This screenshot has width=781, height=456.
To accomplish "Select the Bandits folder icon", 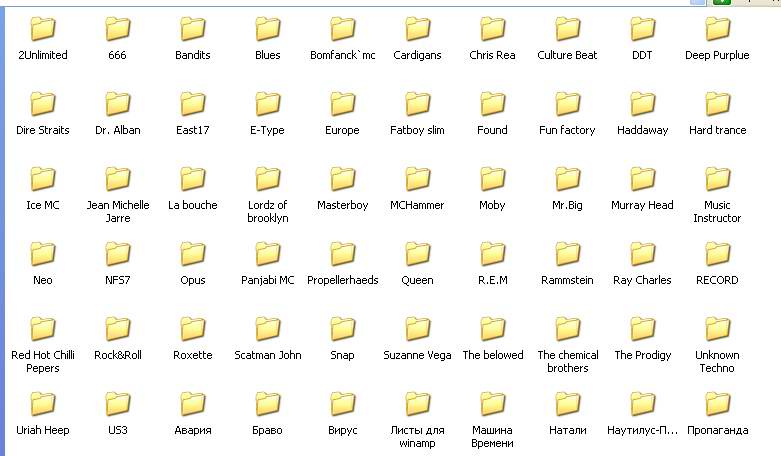I will click(x=193, y=28).
